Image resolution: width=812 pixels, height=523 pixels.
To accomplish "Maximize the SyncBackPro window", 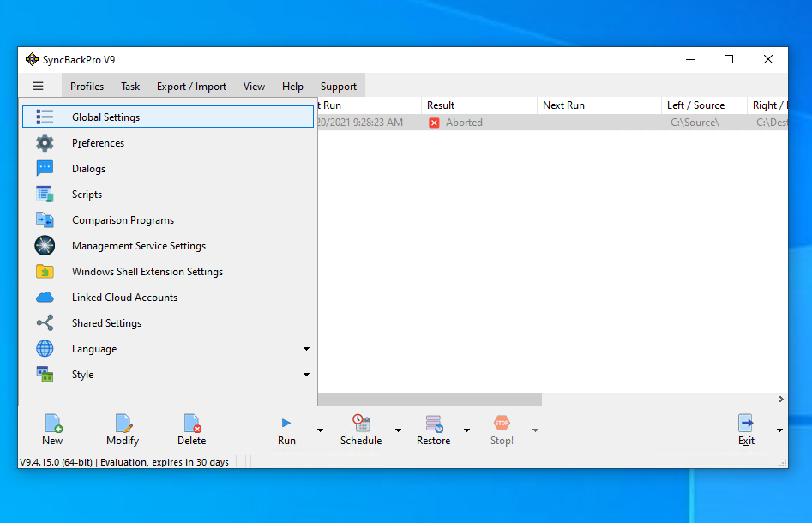I will [729, 59].
